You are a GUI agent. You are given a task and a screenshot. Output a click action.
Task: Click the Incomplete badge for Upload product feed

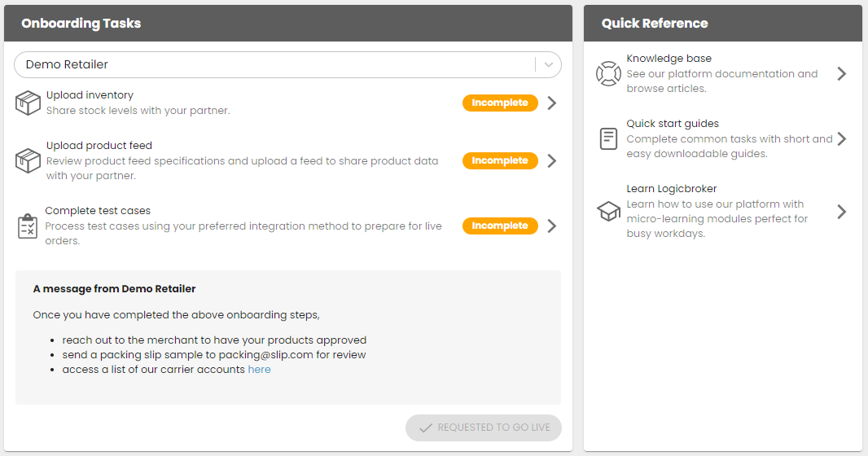click(x=500, y=160)
